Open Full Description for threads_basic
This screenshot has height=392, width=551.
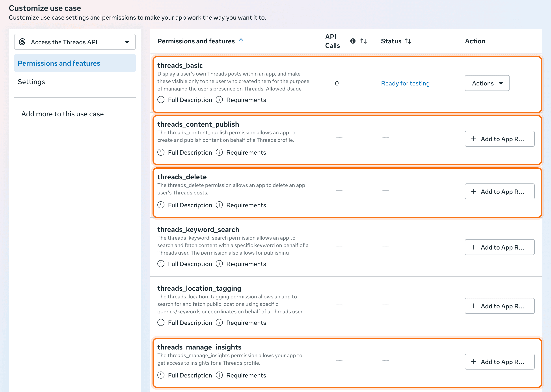click(190, 100)
